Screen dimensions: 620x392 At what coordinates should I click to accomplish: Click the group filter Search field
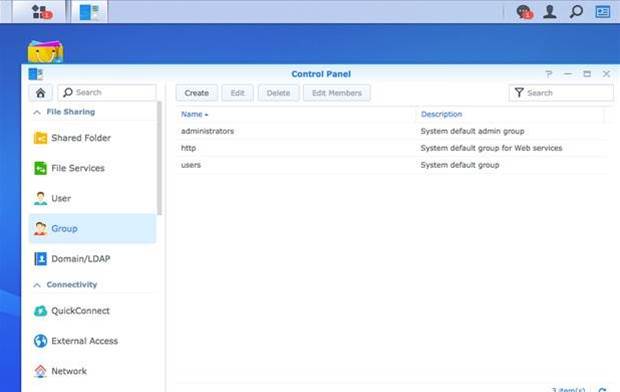coord(561,93)
